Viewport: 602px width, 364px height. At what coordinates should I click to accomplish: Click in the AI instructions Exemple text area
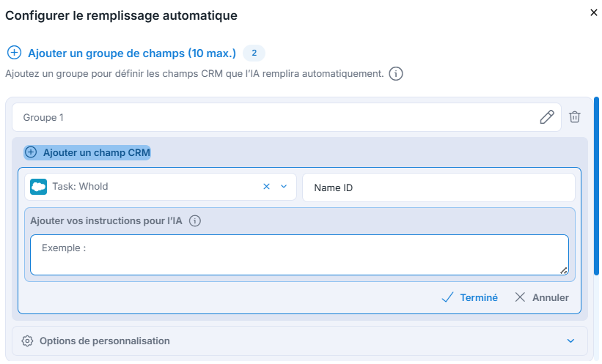tap(299, 255)
